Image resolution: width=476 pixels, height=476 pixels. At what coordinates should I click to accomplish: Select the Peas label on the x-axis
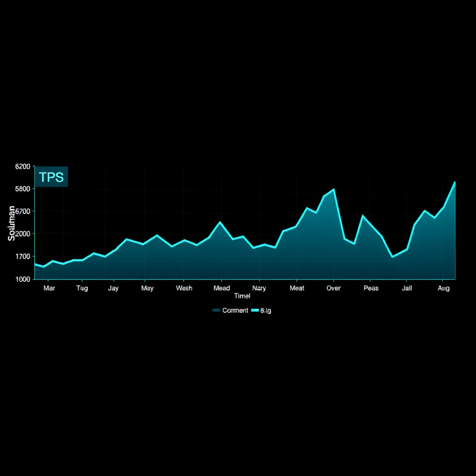pyautogui.click(x=370, y=288)
